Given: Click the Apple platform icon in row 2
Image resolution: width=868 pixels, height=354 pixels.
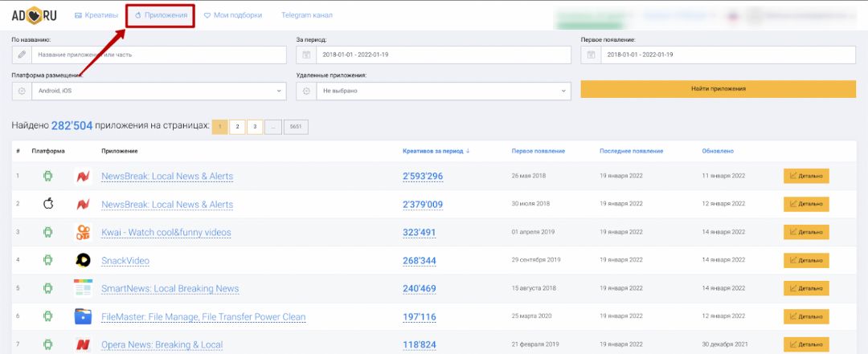Looking at the screenshot, I should click(x=47, y=204).
